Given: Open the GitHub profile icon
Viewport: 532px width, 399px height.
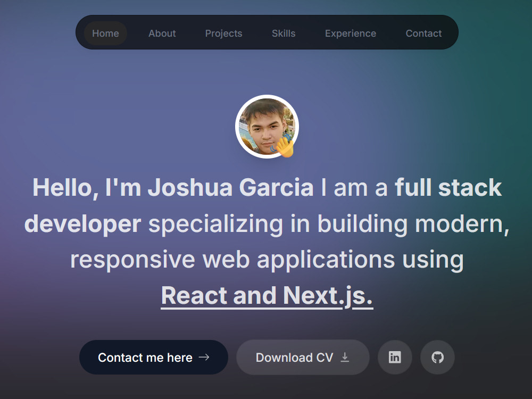Looking at the screenshot, I should 437,358.
